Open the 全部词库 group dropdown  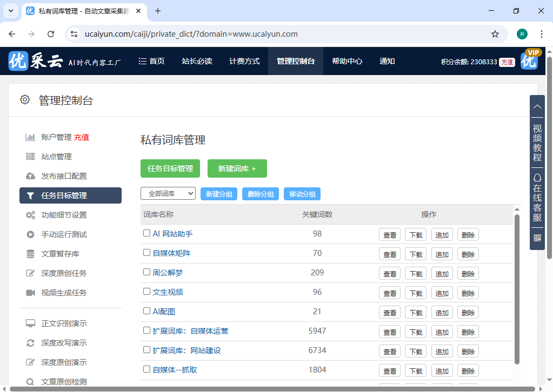coord(168,193)
